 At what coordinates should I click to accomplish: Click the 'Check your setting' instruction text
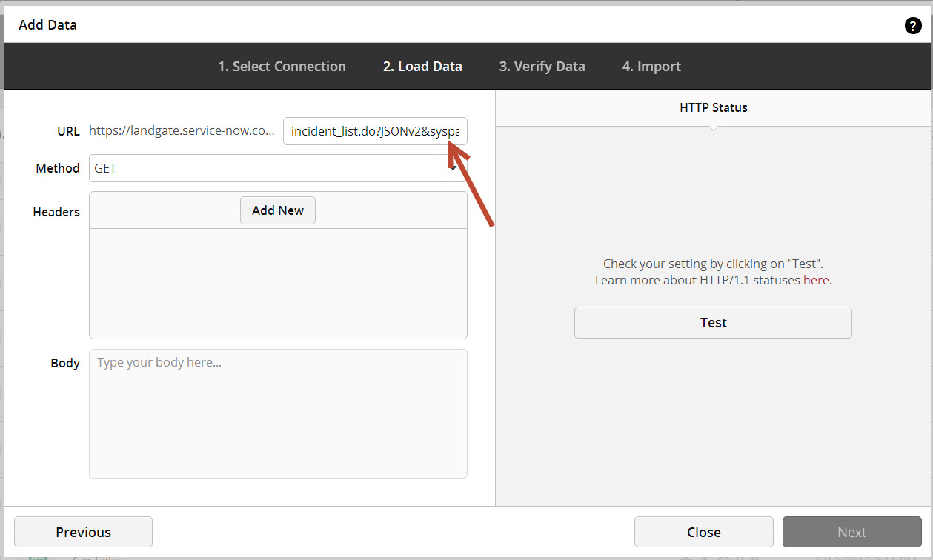[x=713, y=264]
